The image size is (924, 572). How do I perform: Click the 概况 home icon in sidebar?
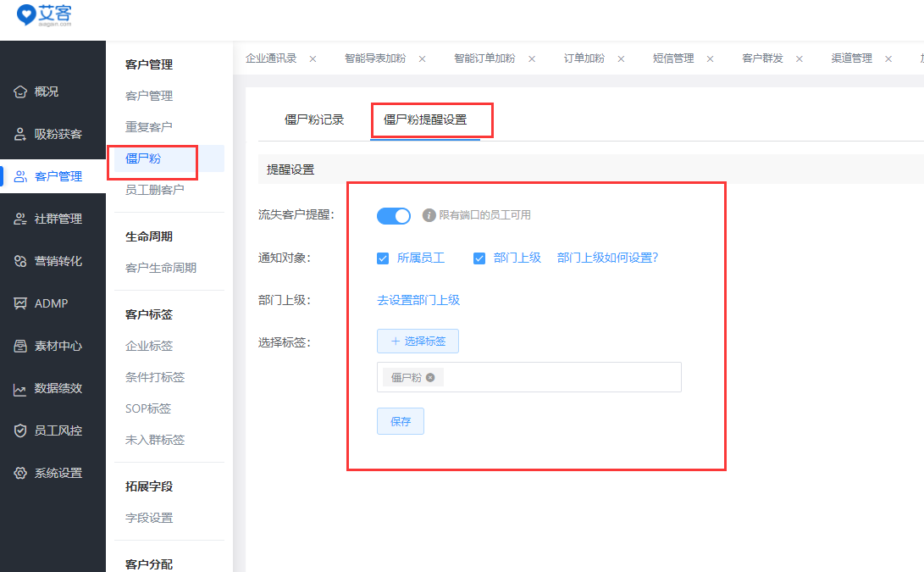click(x=20, y=92)
